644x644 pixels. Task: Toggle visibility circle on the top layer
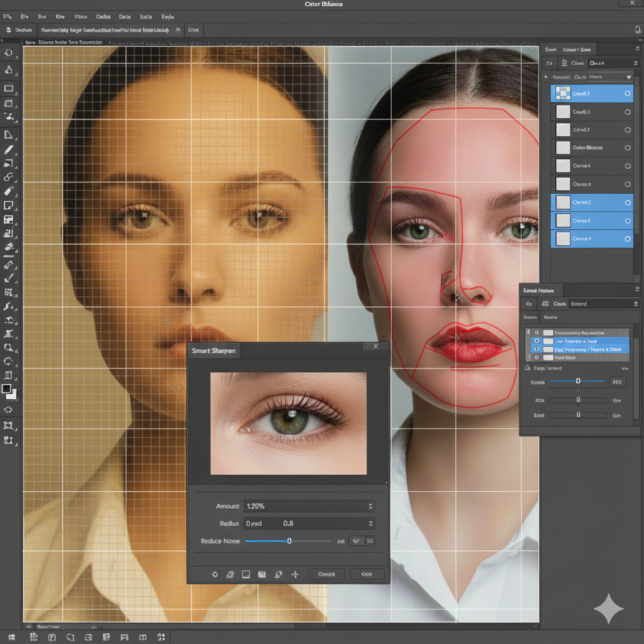pyautogui.click(x=627, y=94)
